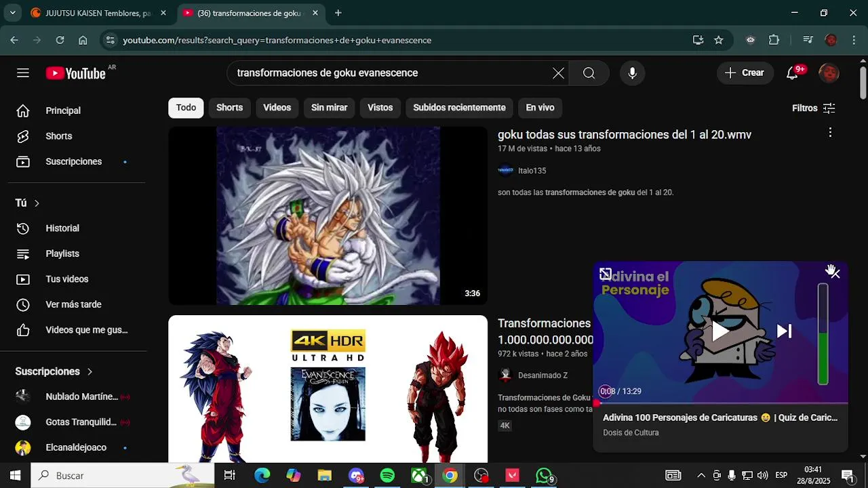Select the 'Subidos recientemente' filter chip
Viewport: 868px width, 488px height.
459,108
